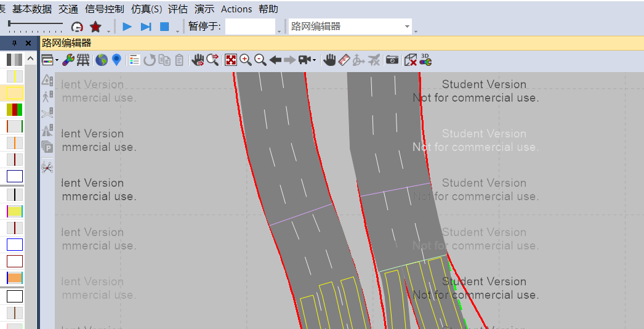Select orange fill blue-cyan transit lines object
644x329 pixels.
tap(14, 278)
